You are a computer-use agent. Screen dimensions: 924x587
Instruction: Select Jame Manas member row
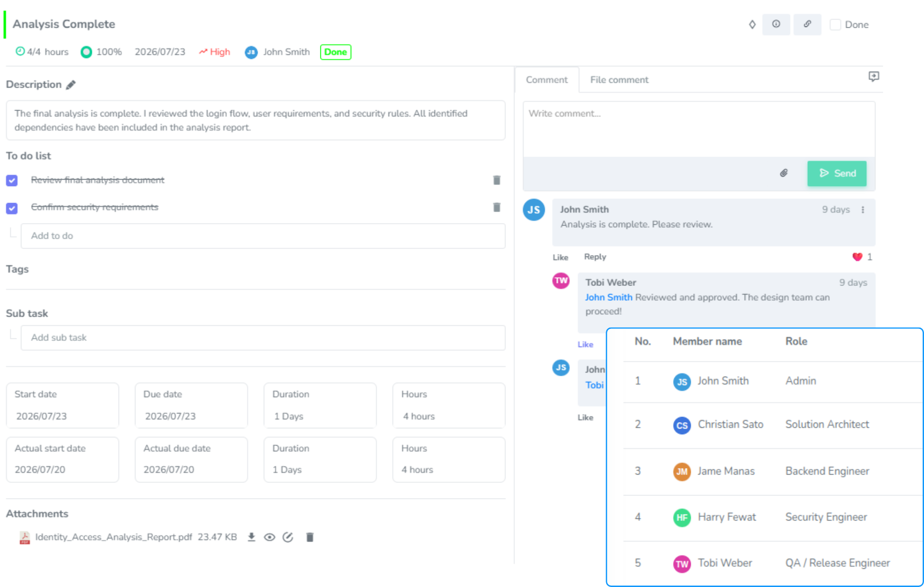point(773,472)
